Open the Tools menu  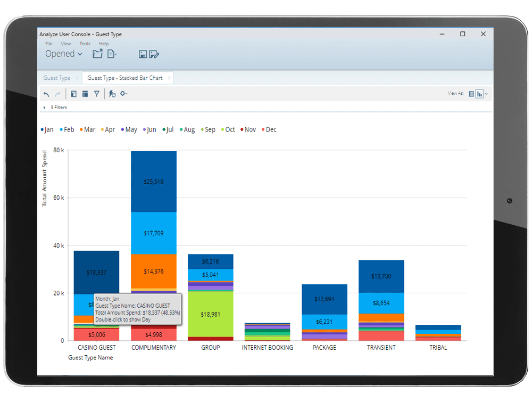coord(85,44)
